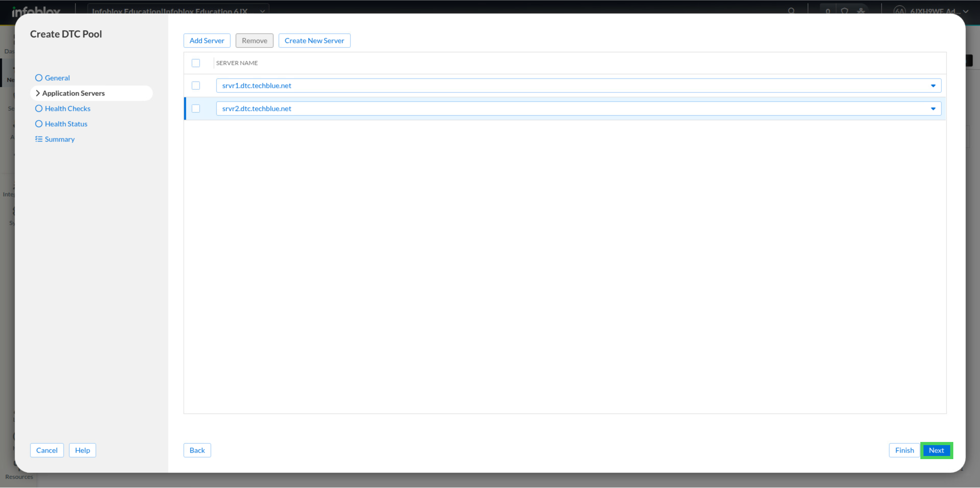Click the Health Checks step circle icon
The width and height of the screenshot is (980, 488).
[39, 109]
